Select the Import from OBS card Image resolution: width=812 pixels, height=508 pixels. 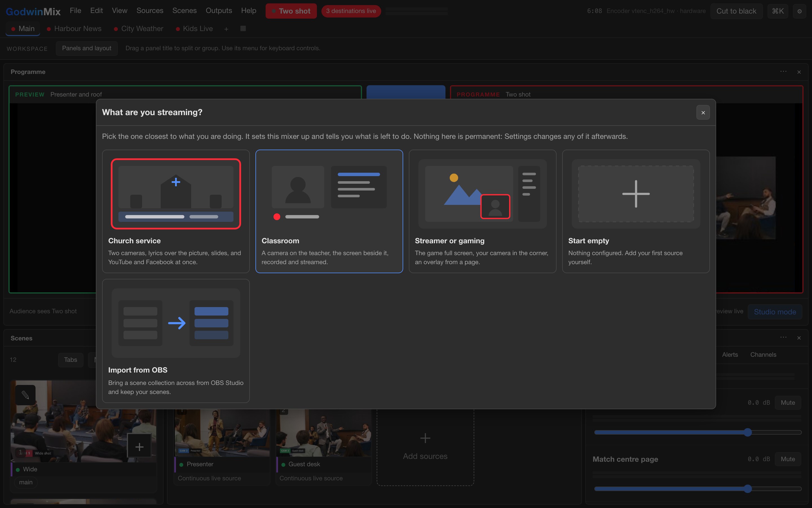coord(176,341)
